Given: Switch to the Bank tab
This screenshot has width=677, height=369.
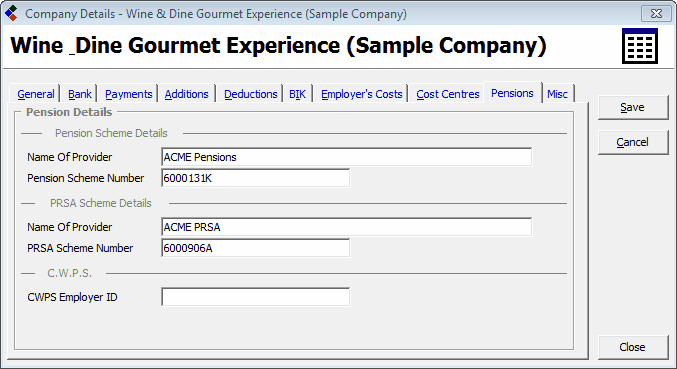Looking at the screenshot, I should (80, 94).
